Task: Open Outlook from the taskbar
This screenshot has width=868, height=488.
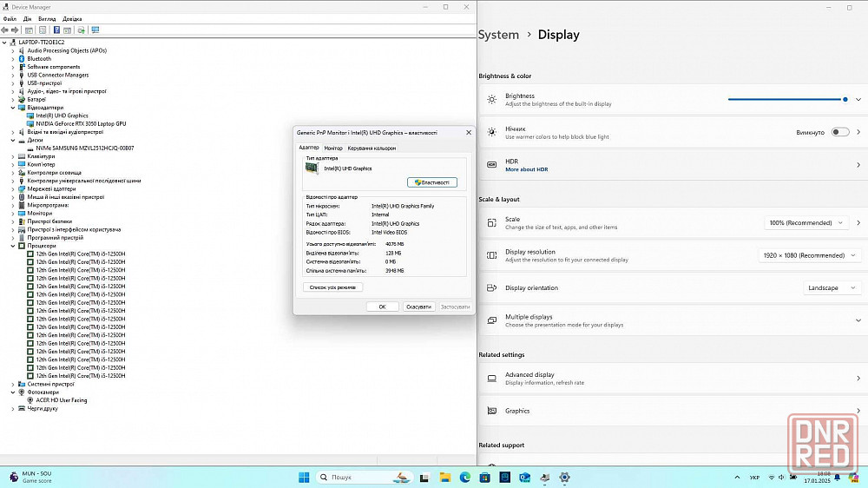Action: click(x=525, y=478)
